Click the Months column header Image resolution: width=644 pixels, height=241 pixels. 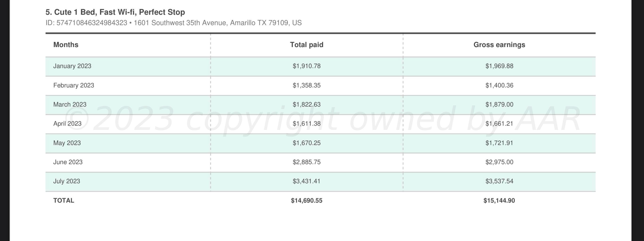[x=66, y=45]
